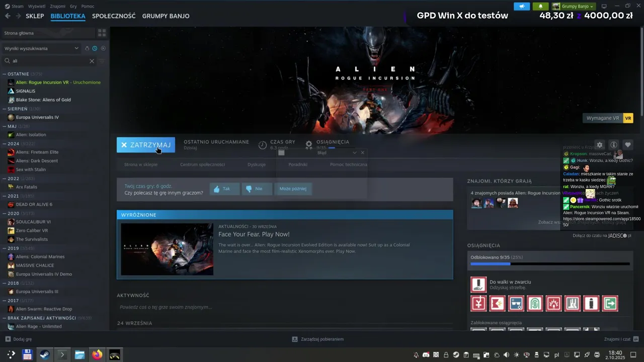Collapse the SIERPIEŃ category
The width and height of the screenshot is (644, 362).
click(x=5, y=109)
